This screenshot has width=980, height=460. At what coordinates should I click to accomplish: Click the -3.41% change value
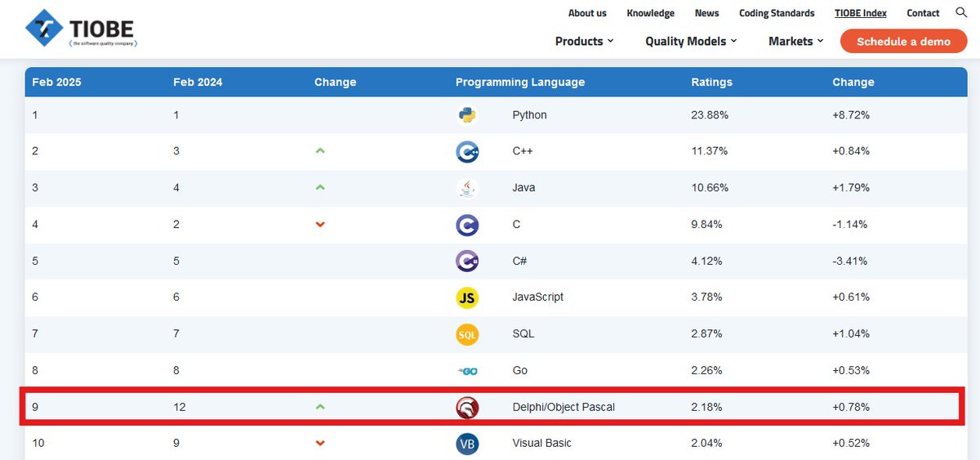coord(850,261)
